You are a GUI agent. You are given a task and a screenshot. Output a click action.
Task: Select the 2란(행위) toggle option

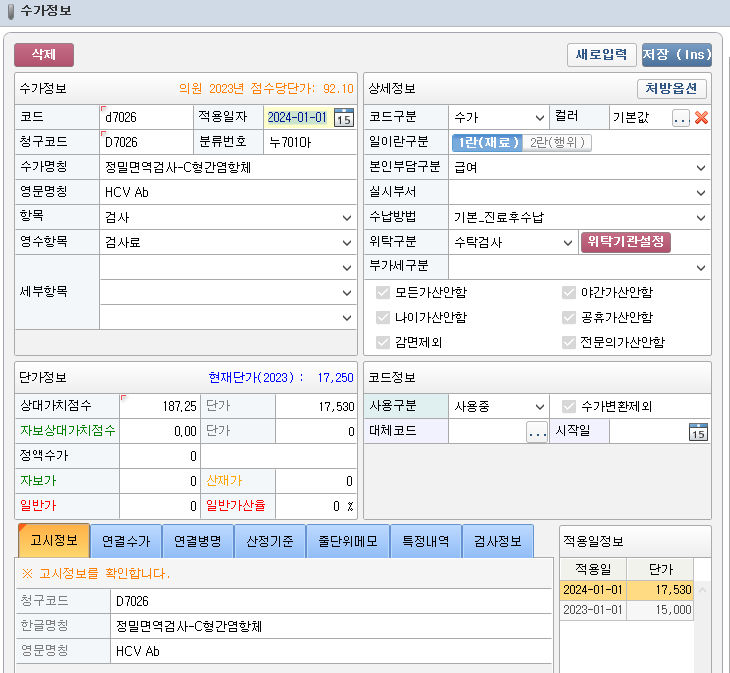click(557, 142)
